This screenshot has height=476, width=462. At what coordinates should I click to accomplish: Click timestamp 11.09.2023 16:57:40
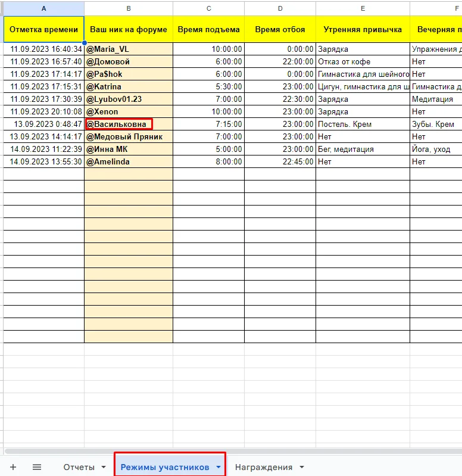43,61
